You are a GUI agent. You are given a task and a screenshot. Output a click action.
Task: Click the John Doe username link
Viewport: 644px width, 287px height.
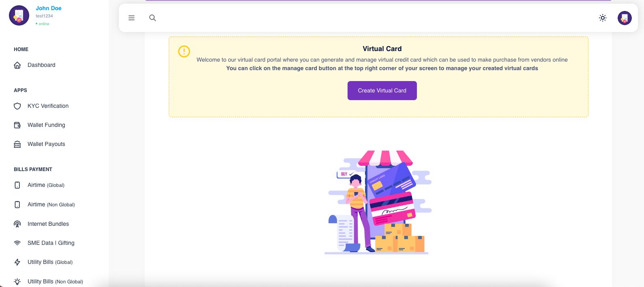pos(49,8)
